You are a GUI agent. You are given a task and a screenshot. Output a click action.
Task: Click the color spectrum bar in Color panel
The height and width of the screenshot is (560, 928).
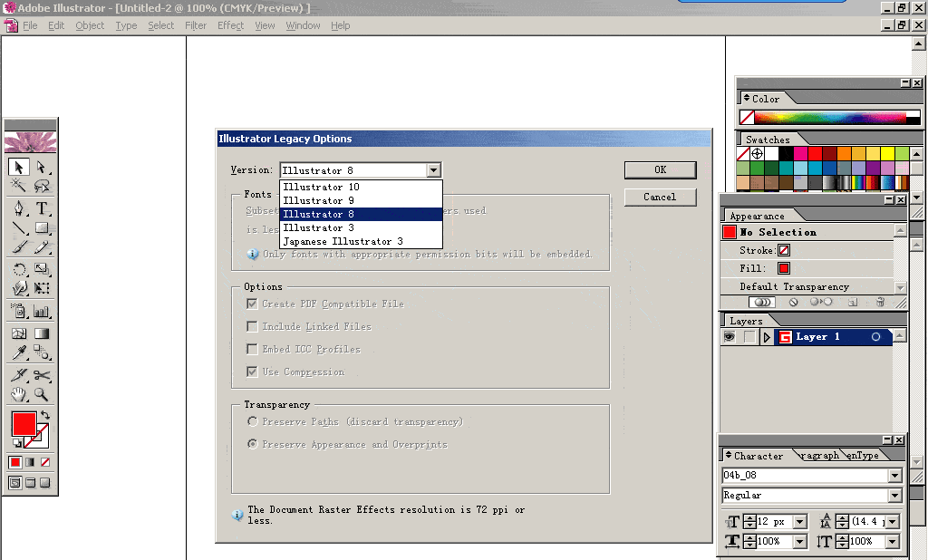click(830, 117)
